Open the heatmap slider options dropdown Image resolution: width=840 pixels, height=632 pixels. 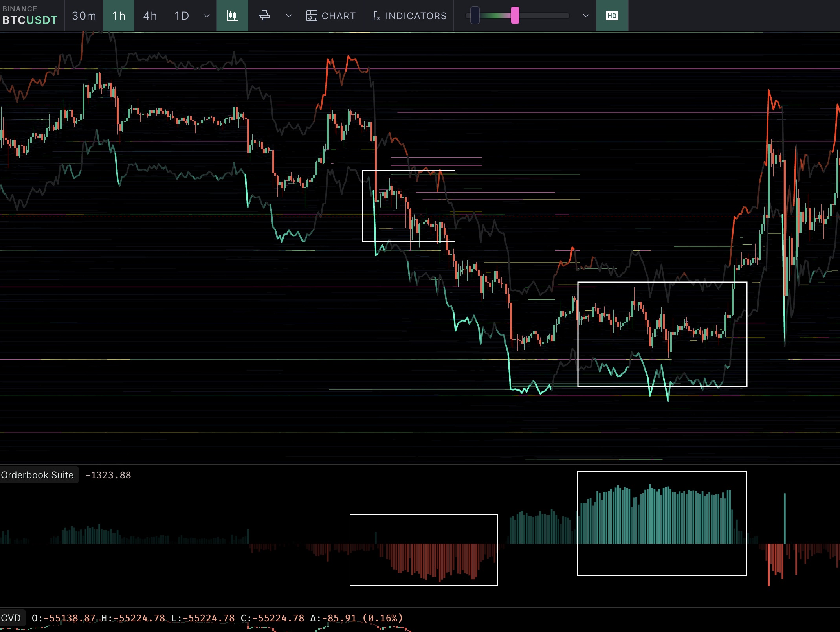pyautogui.click(x=586, y=16)
